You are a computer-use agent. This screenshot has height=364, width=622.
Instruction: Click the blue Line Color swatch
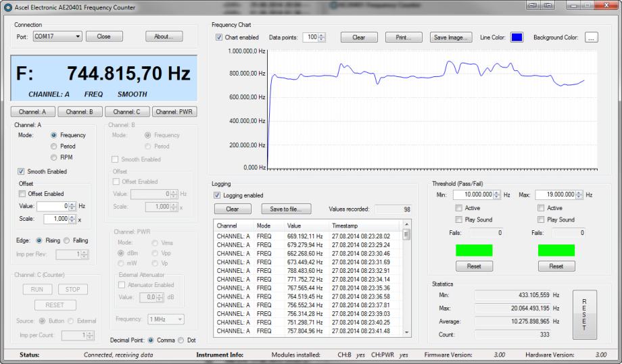coord(517,38)
